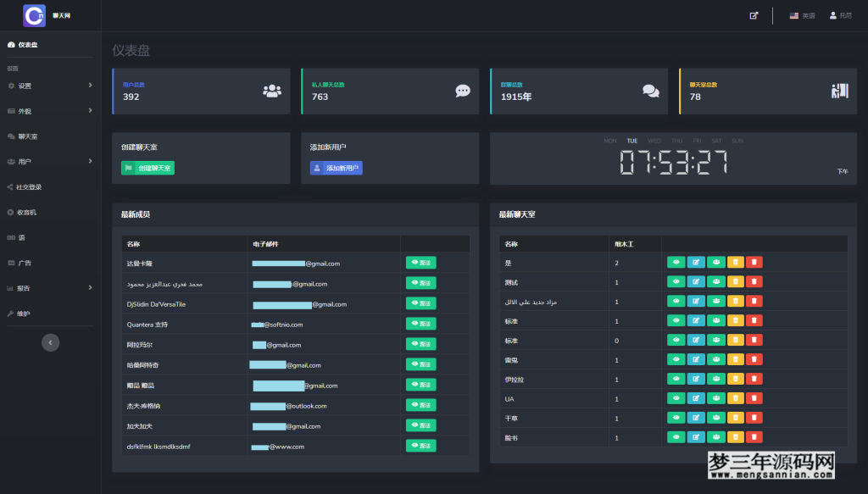The width and height of the screenshot is (868, 494).
Task: Click yellow clear icon for 伊拉拉 chatroom
Action: coord(735,380)
